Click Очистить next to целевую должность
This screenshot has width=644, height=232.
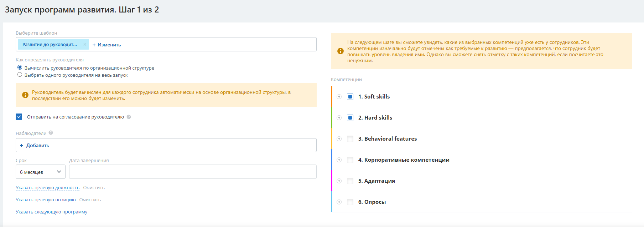click(94, 188)
